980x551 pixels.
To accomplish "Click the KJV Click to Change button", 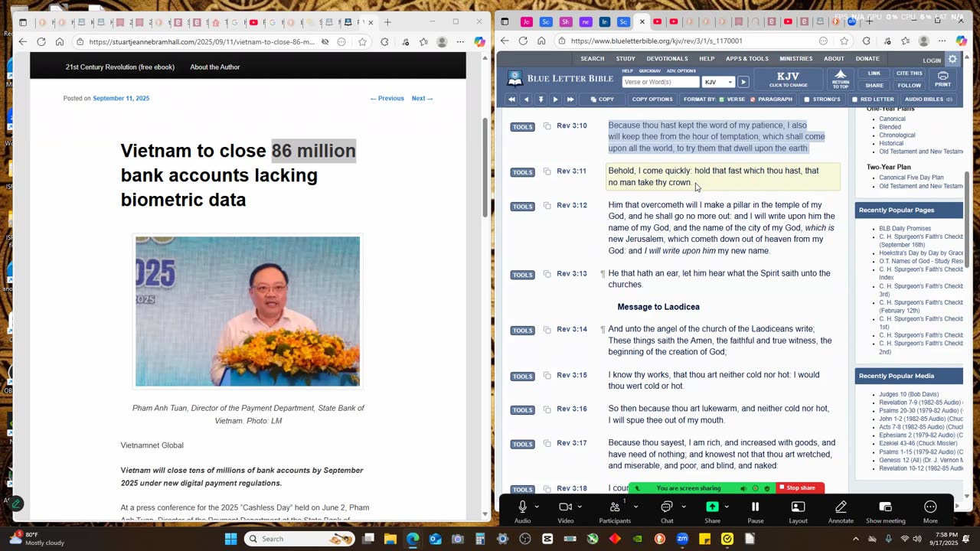I will pyautogui.click(x=789, y=79).
